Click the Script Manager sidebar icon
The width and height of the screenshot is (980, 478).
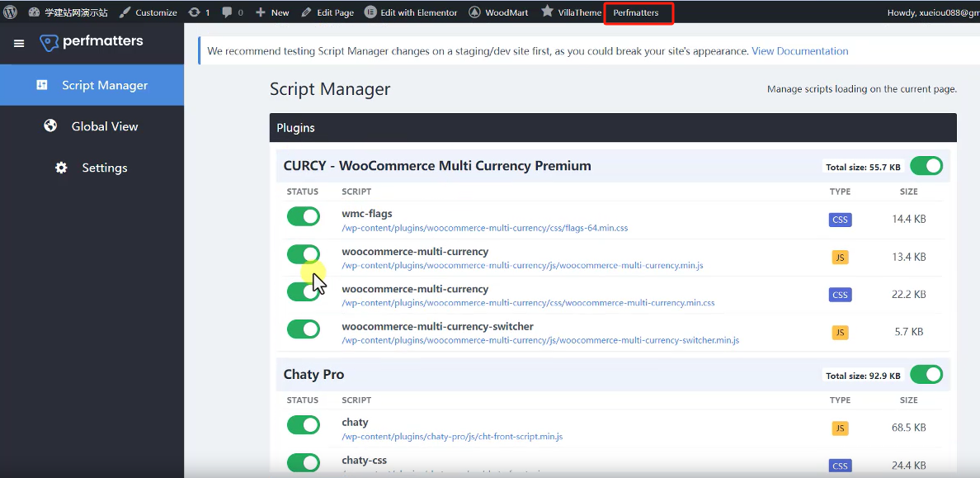[42, 85]
